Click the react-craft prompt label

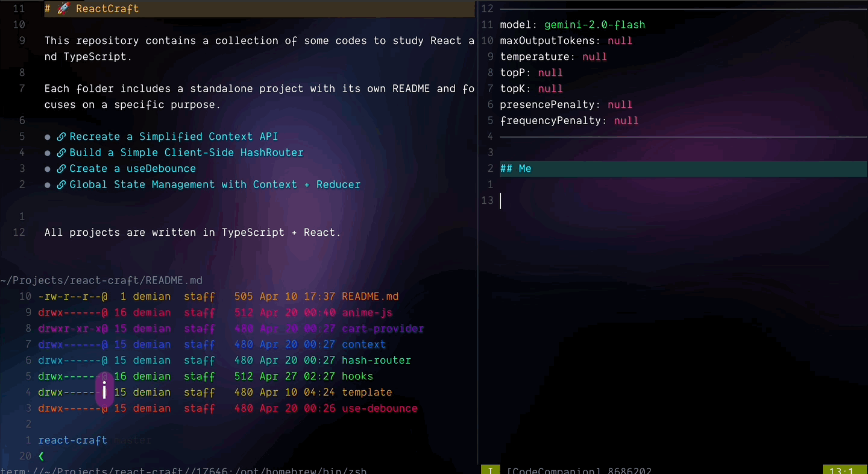click(72, 440)
